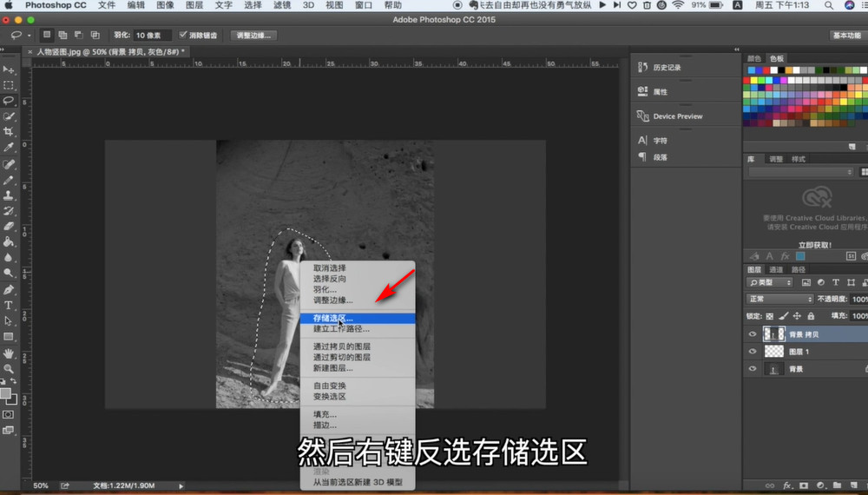Select the History Brush tool

(x=9, y=211)
